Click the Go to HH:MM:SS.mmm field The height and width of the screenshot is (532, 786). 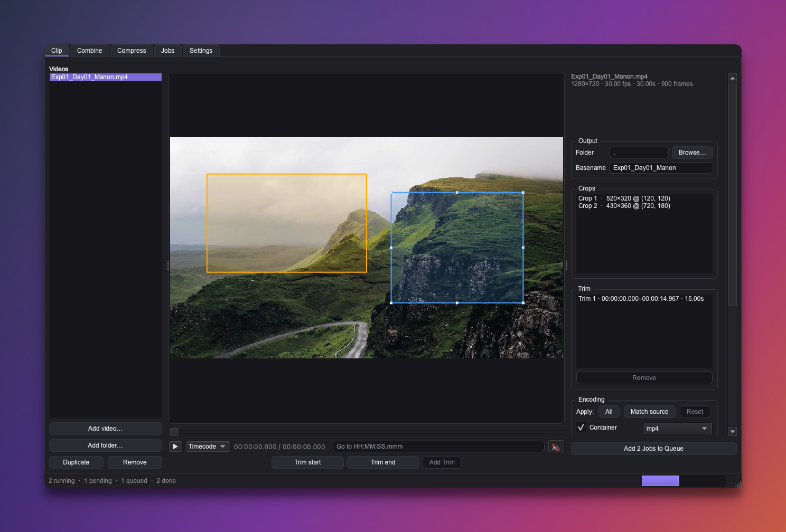(438, 446)
